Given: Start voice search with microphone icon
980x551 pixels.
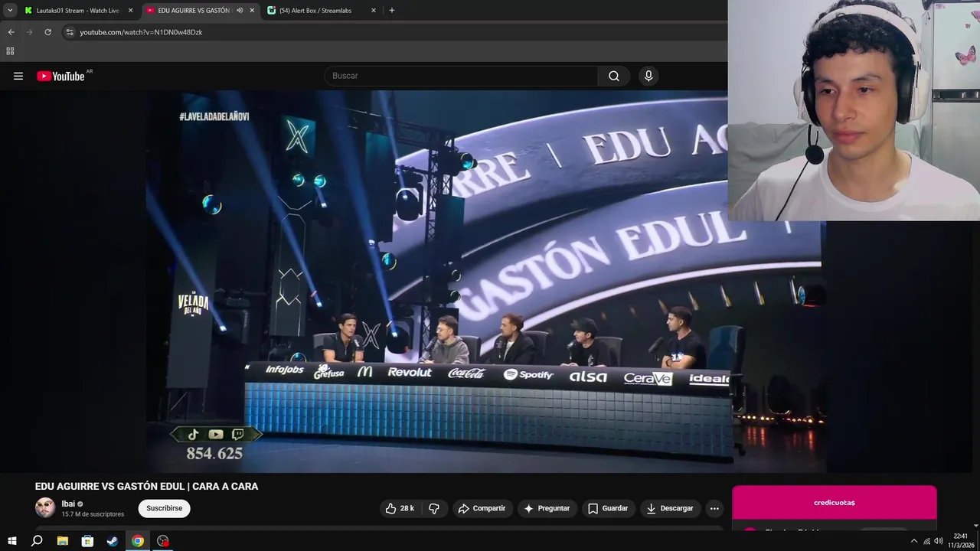Looking at the screenshot, I should pyautogui.click(x=648, y=76).
